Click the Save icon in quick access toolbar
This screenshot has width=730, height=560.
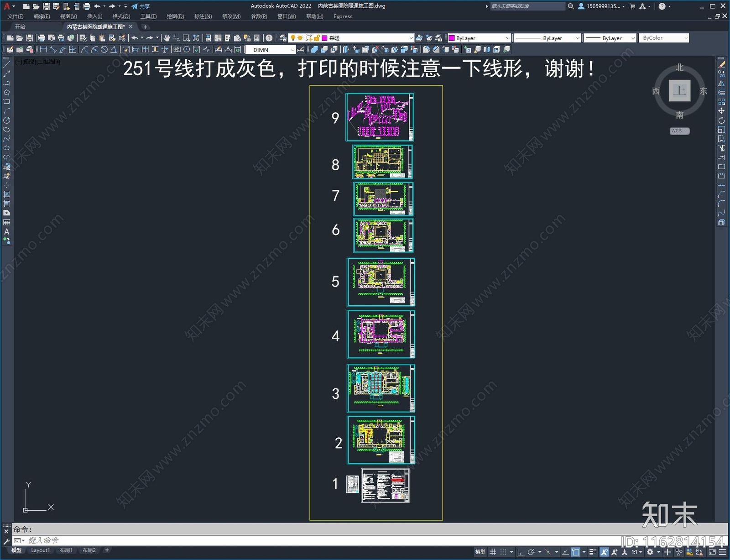(x=46, y=6)
